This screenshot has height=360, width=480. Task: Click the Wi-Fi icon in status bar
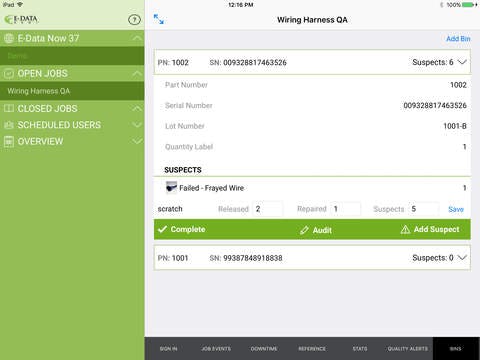[20, 4]
